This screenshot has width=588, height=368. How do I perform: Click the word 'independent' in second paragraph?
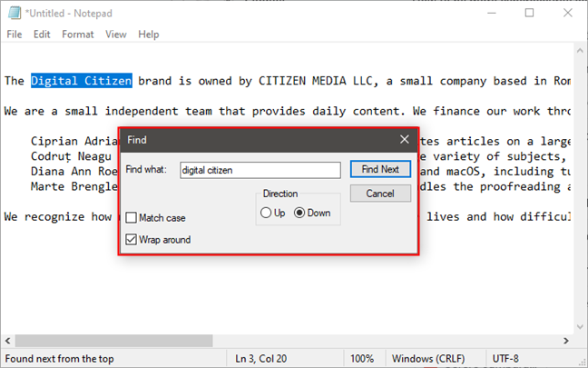pos(142,112)
